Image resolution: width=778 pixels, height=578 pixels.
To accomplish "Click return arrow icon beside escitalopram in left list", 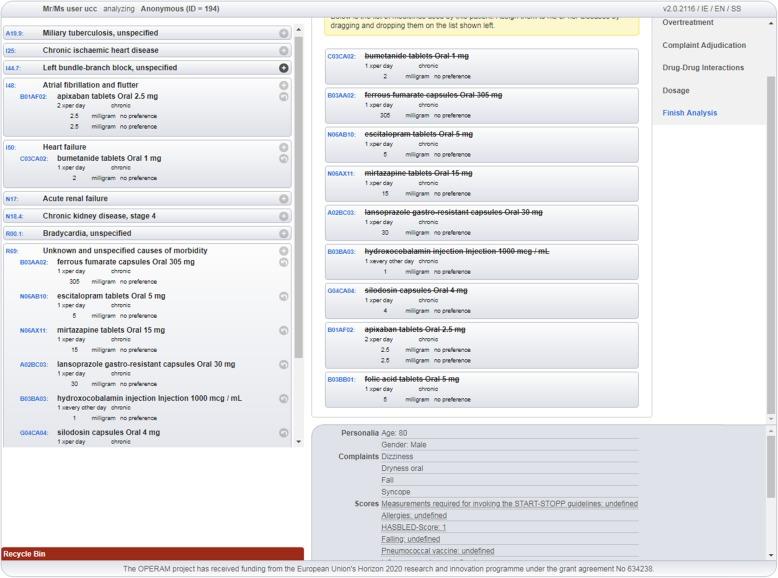I will [283, 296].
